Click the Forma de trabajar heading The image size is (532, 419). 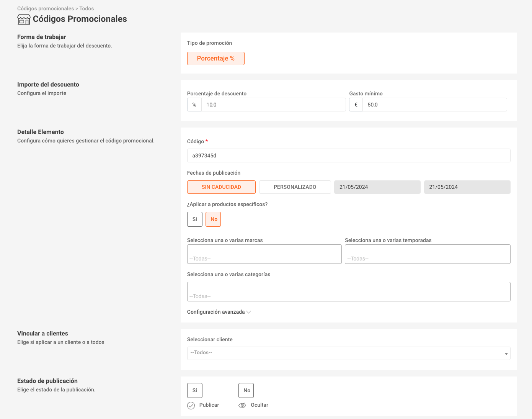(x=41, y=37)
